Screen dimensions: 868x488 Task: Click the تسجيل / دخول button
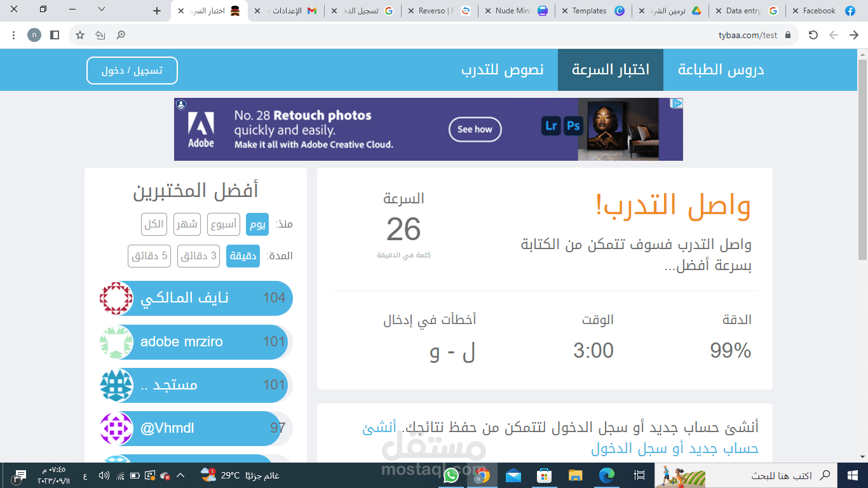tap(132, 71)
